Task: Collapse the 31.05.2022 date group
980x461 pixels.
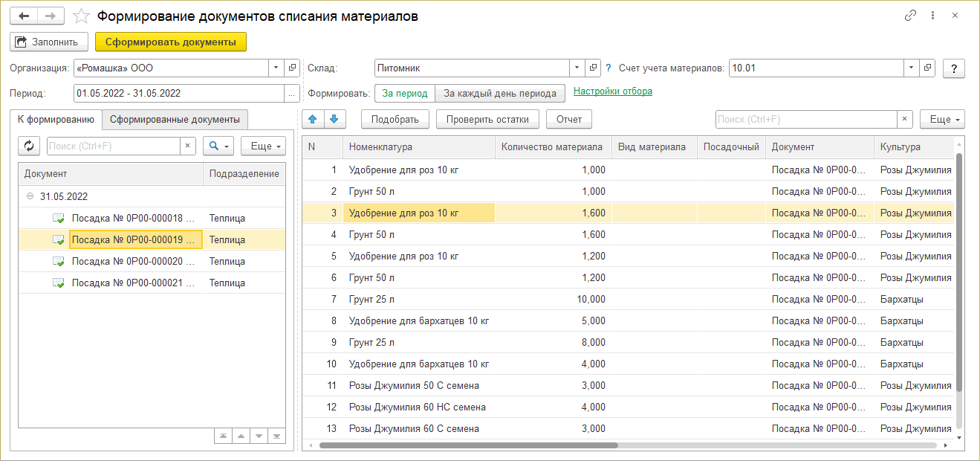Action: tap(30, 197)
